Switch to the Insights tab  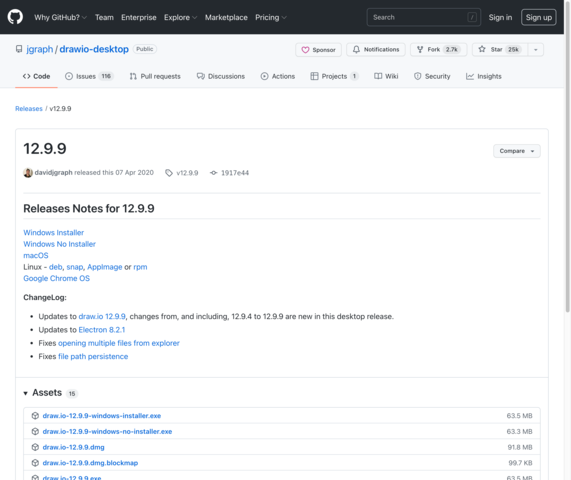pos(484,76)
